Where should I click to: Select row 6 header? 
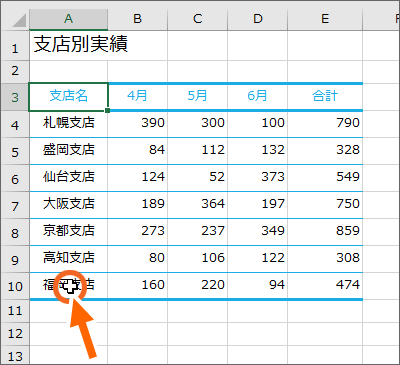(15, 178)
